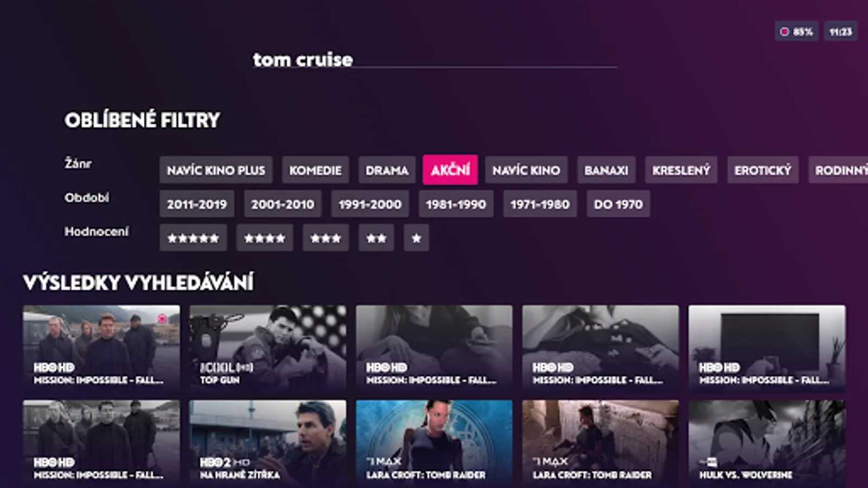Open the Hulk vs. Wolverine thumbnail
Screen dimensions: 868x488
click(767, 442)
